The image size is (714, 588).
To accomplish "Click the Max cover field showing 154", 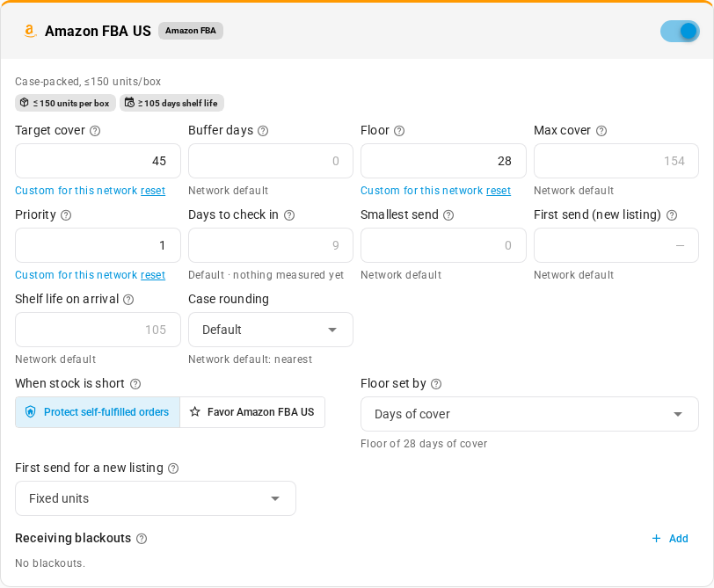I will pyautogui.click(x=616, y=161).
